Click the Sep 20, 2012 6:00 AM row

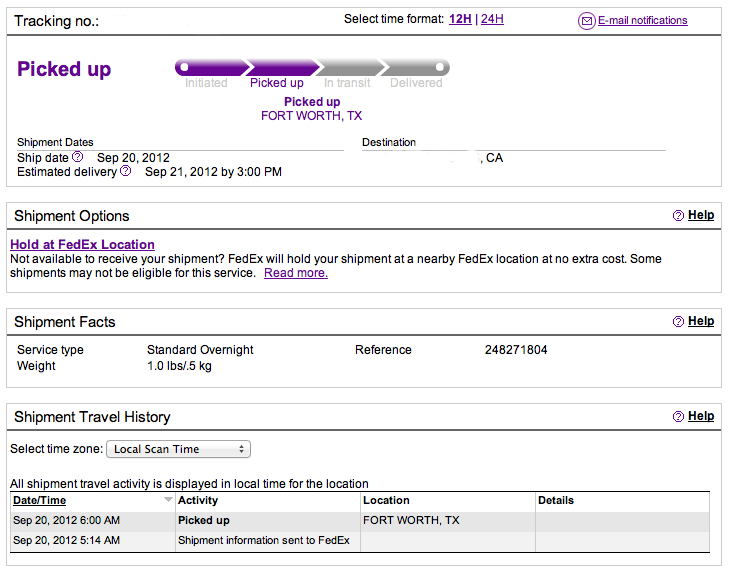[360, 521]
